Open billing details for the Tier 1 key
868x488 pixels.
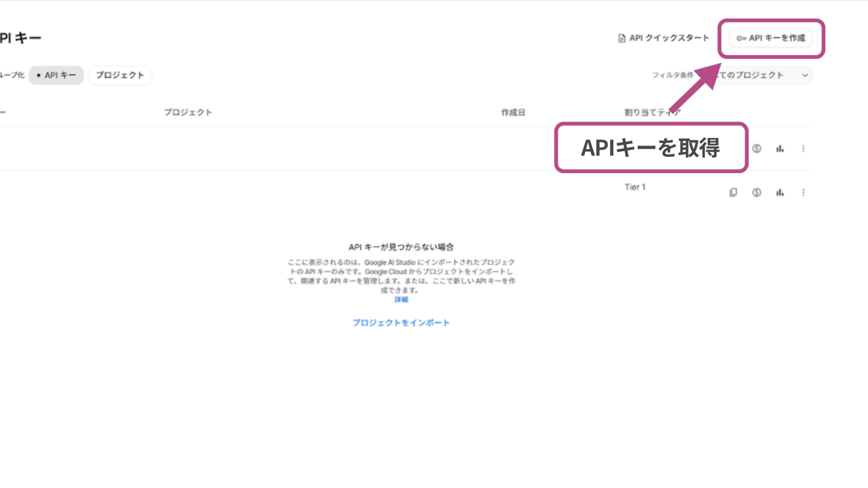coord(757,192)
